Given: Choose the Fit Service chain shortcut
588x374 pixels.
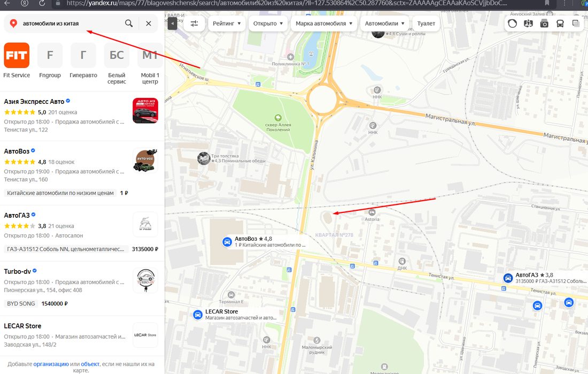Looking at the screenshot, I should click(x=17, y=60).
